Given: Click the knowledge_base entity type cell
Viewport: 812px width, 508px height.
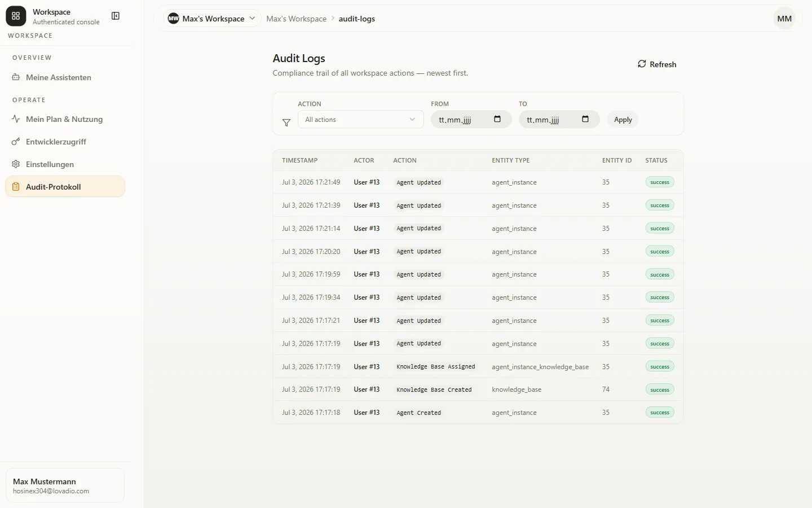Looking at the screenshot, I should pyautogui.click(x=517, y=389).
